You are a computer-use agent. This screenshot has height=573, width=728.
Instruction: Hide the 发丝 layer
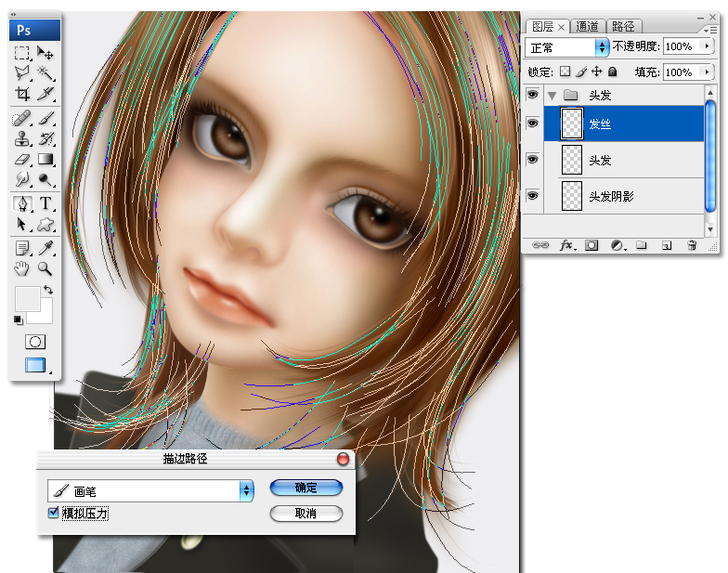click(x=533, y=123)
